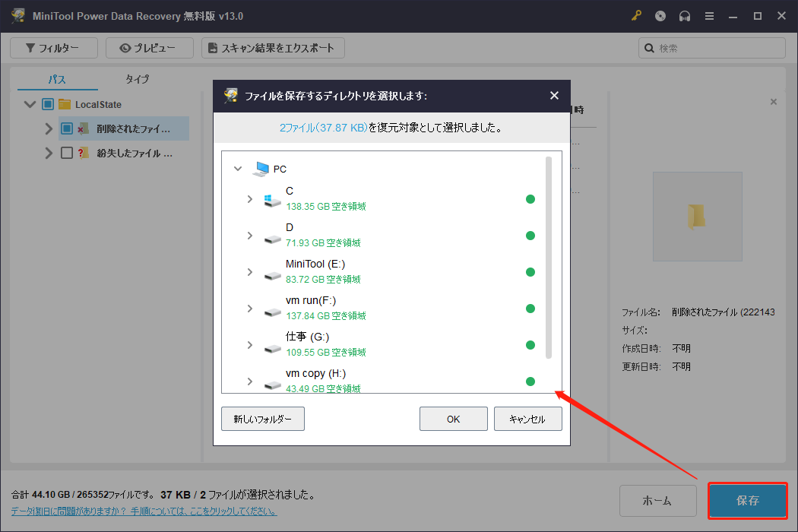Screen dimensions: 798x532
Task: Click the lost files question mark icon
Action: (x=84, y=153)
